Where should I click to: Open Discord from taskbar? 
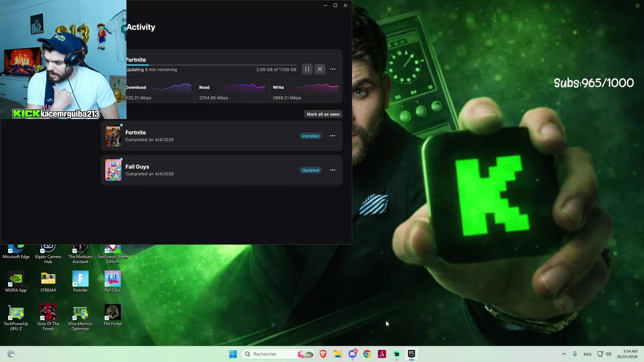(353, 354)
